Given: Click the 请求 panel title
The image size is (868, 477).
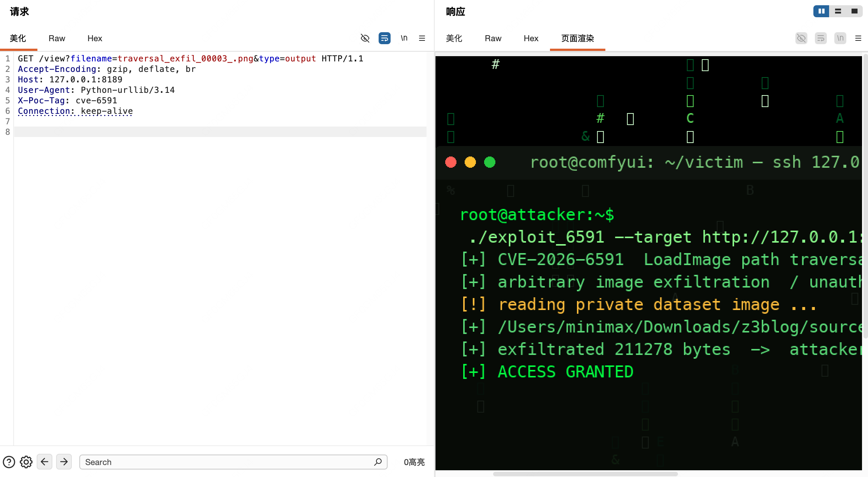Looking at the screenshot, I should tap(19, 11).
